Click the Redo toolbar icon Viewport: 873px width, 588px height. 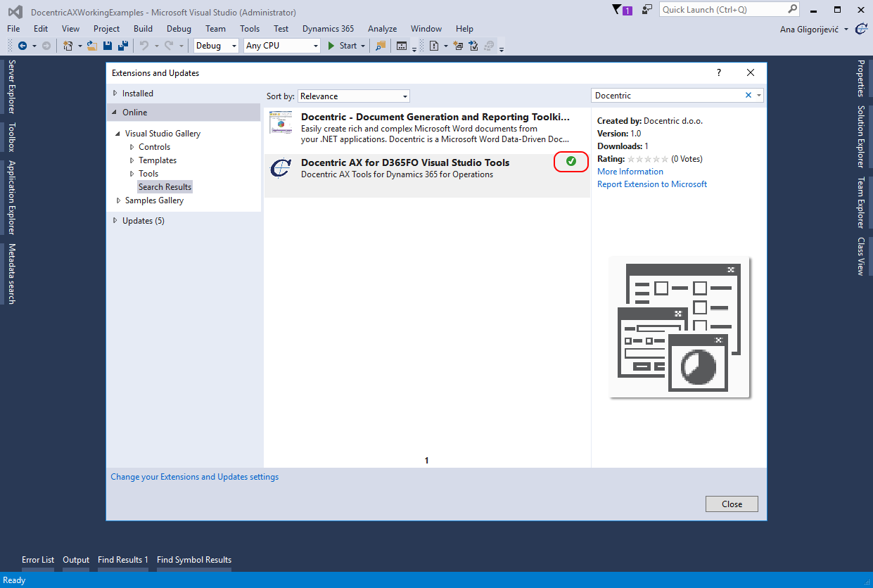click(x=169, y=46)
